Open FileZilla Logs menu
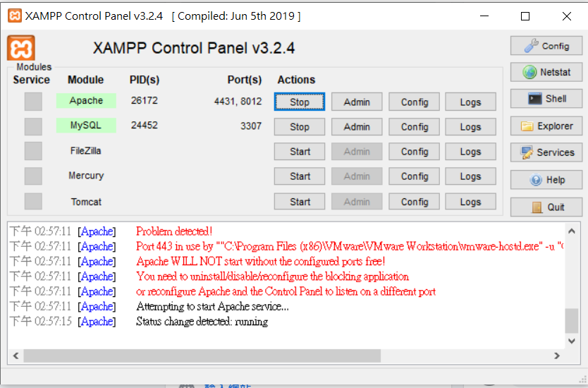The width and height of the screenshot is (588, 388). (471, 152)
